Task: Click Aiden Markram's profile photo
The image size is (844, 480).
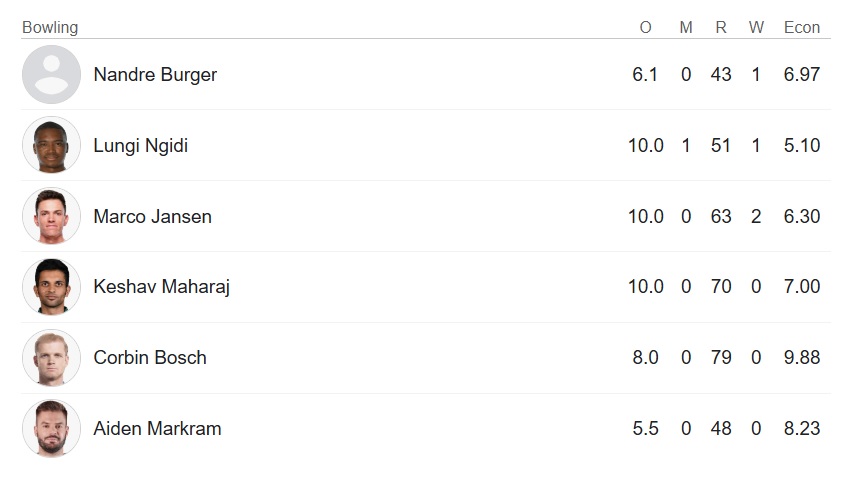Action: (x=51, y=429)
